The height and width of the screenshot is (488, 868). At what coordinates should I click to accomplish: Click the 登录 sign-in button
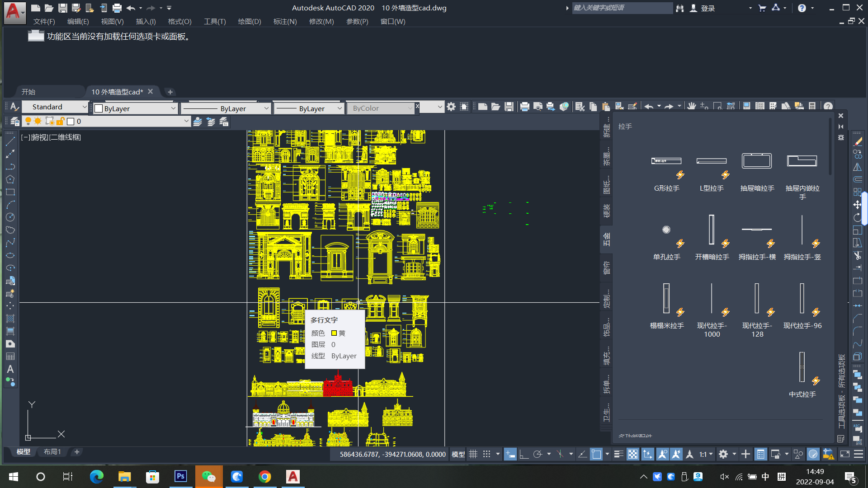[x=707, y=8]
